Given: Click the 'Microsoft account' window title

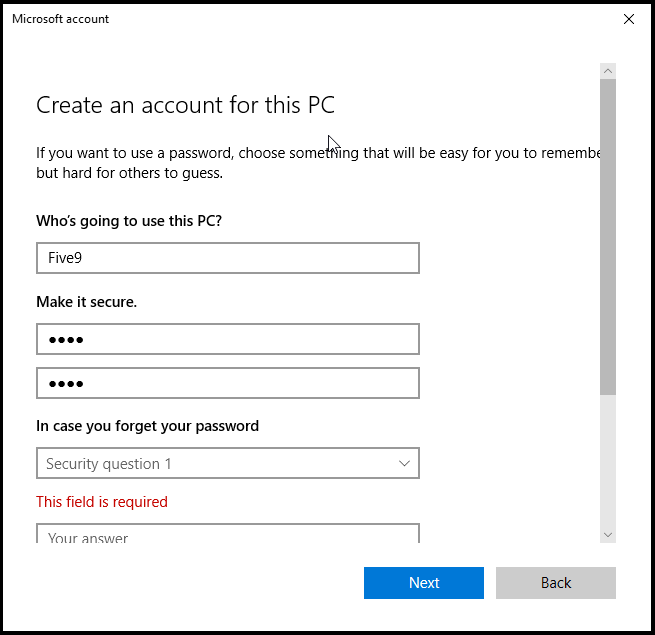Looking at the screenshot, I should tap(60, 19).
